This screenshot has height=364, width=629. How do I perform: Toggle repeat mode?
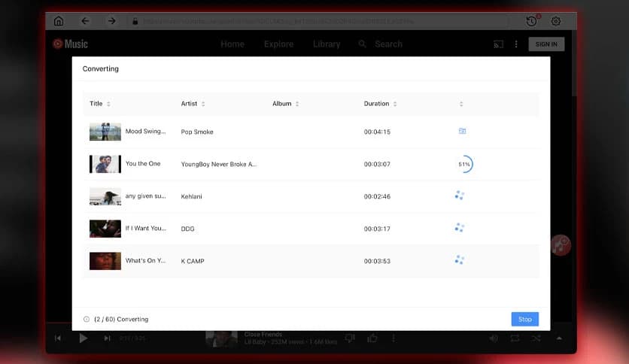515,338
